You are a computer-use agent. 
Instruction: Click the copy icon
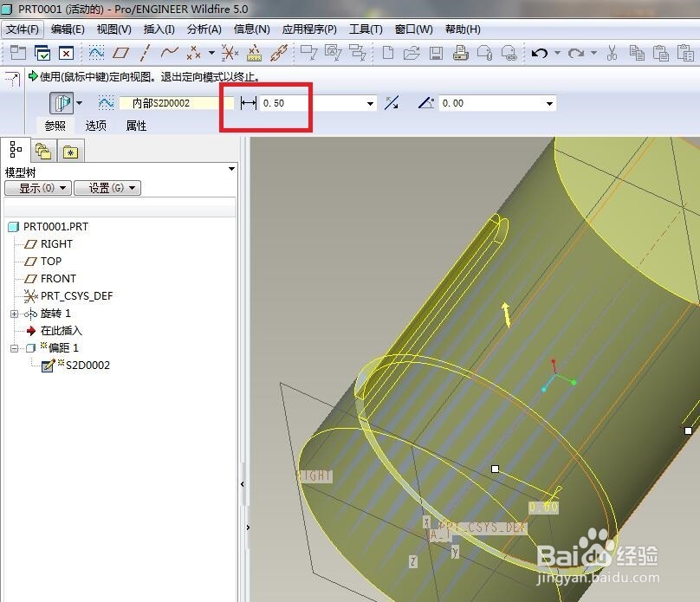pos(637,53)
